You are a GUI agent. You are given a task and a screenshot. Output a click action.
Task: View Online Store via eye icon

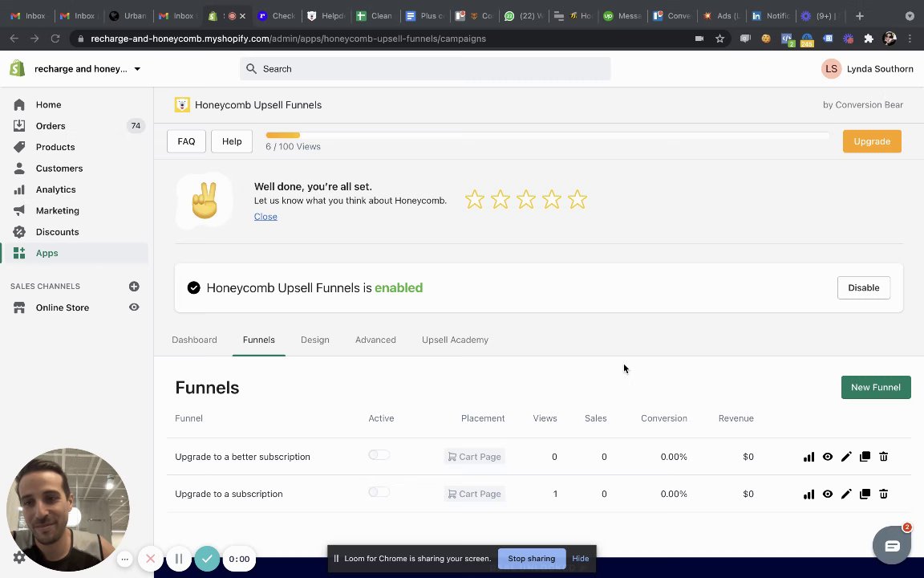pyautogui.click(x=134, y=307)
